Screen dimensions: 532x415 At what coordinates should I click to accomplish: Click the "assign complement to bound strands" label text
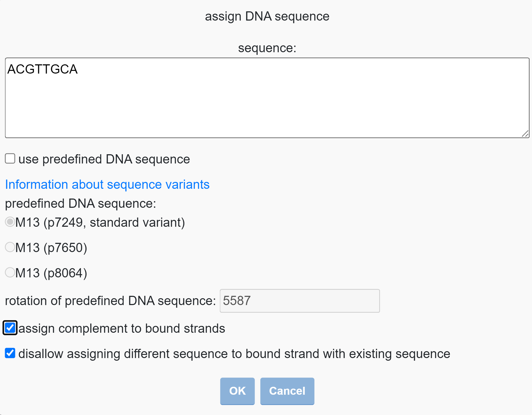coord(122,329)
